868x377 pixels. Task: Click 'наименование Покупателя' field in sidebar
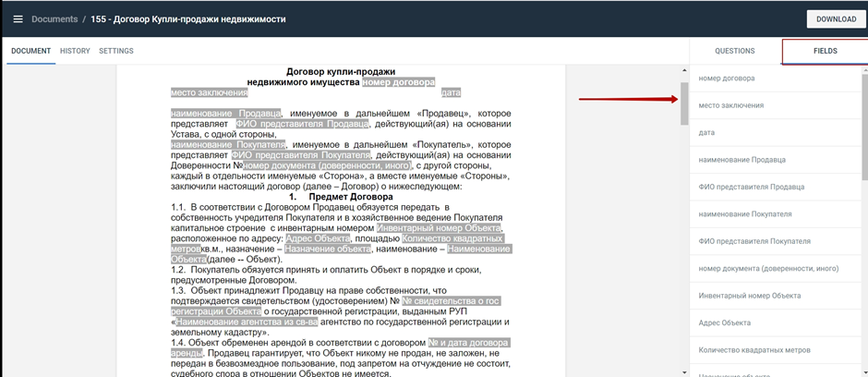click(x=745, y=213)
